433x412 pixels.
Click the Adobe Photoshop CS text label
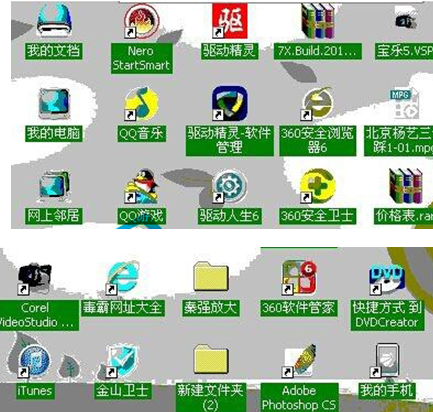[299, 398]
